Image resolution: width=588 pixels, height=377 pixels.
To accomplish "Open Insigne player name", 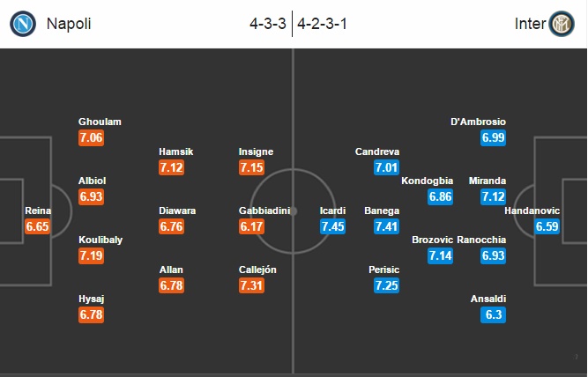I will click(x=257, y=152).
